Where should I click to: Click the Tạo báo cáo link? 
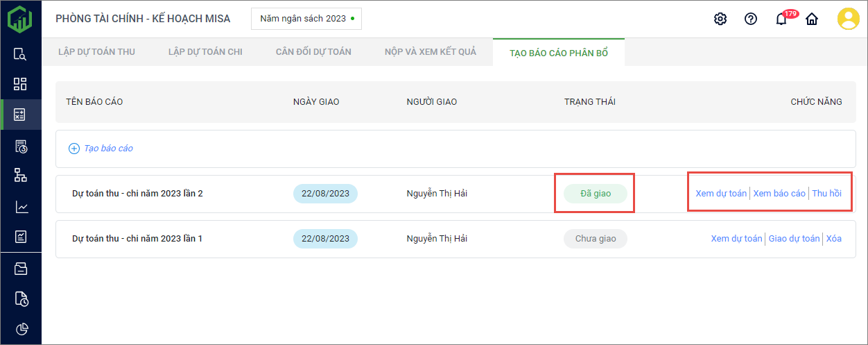[x=101, y=149]
